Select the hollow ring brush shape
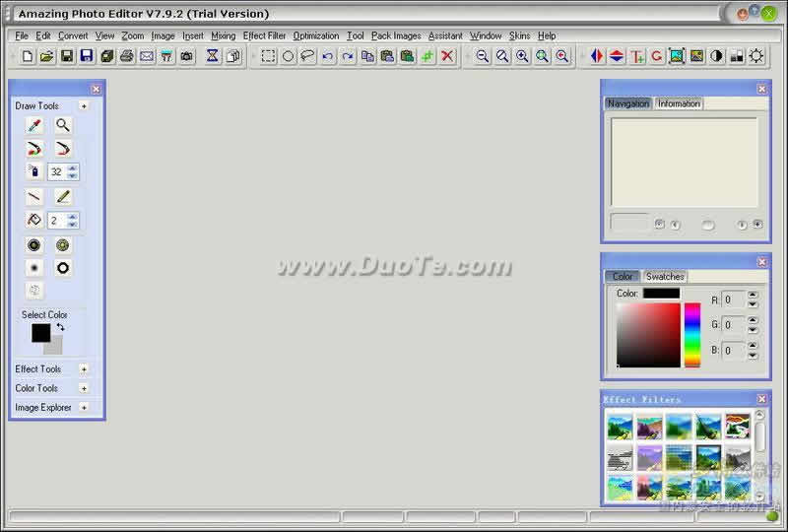Image resolution: width=788 pixels, height=532 pixels. click(x=63, y=268)
